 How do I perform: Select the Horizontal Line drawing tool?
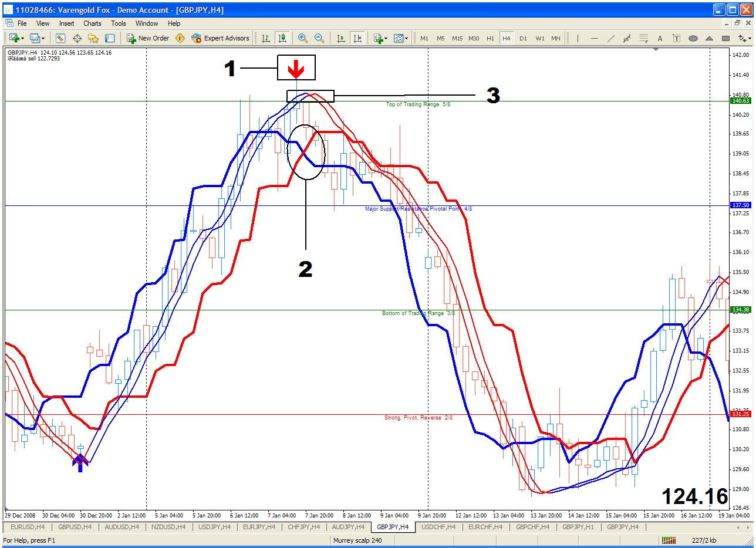tap(595, 38)
